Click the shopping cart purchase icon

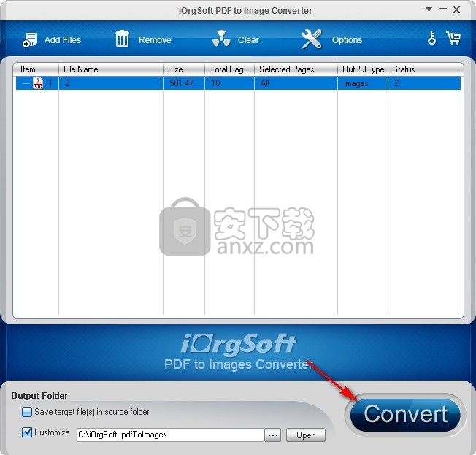(453, 38)
